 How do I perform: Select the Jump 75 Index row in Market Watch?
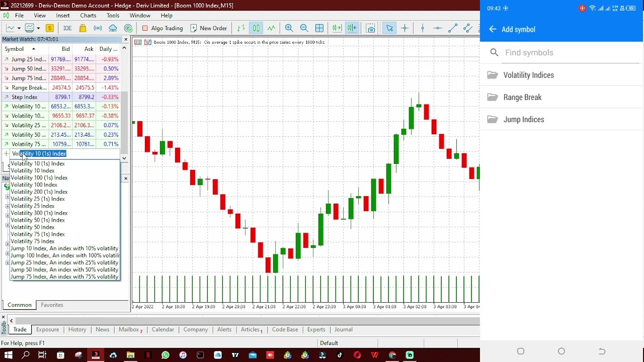[61, 78]
